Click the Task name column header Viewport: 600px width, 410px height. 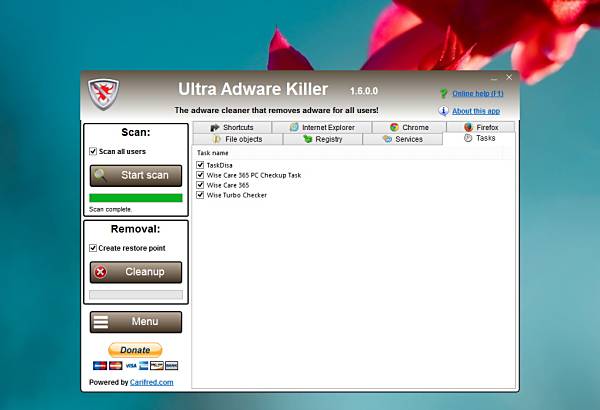pyautogui.click(x=212, y=153)
